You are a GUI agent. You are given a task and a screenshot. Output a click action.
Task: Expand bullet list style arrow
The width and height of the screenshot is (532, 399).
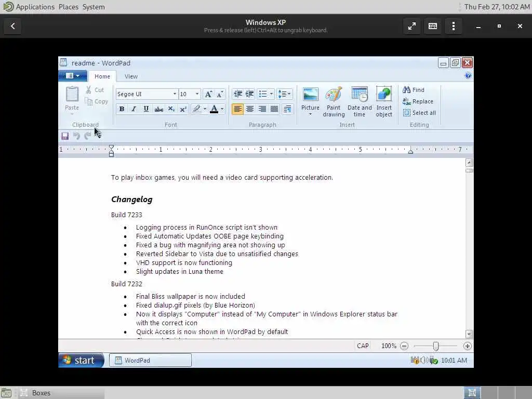[271, 94]
